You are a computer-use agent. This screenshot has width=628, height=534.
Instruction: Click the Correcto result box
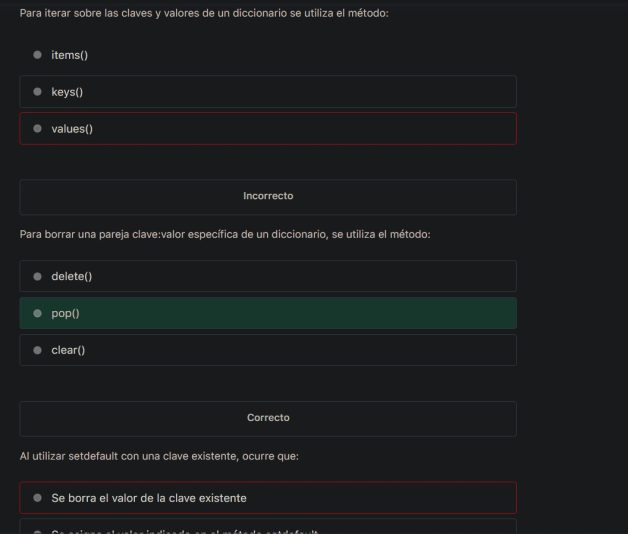pyautogui.click(x=268, y=418)
